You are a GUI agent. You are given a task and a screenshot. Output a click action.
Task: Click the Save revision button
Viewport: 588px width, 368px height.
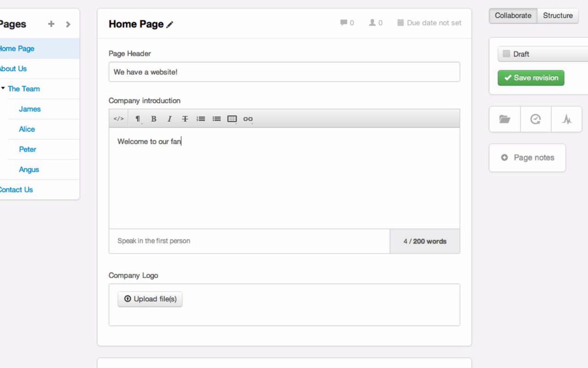coord(531,78)
